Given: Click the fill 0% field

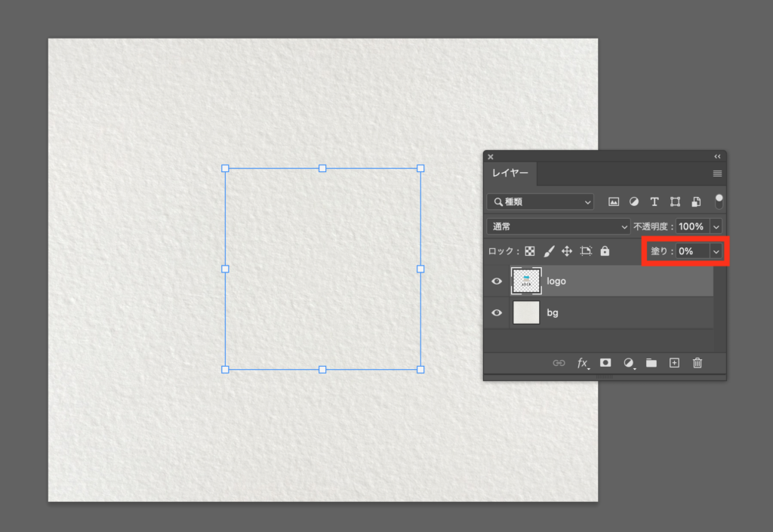Looking at the screenshot, I should pos(693,251).
